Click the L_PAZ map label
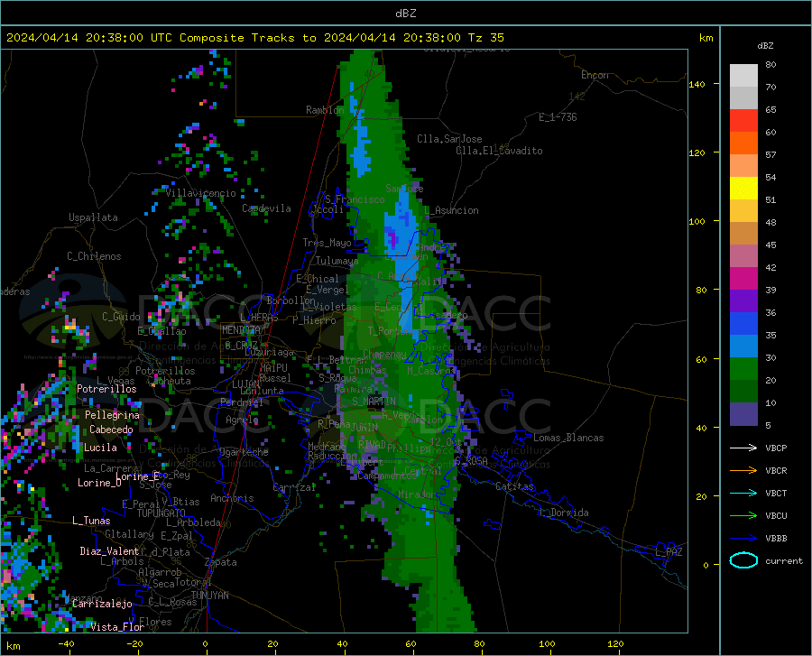The height and width of the screenshot is (656, 812). pos(669,552)
